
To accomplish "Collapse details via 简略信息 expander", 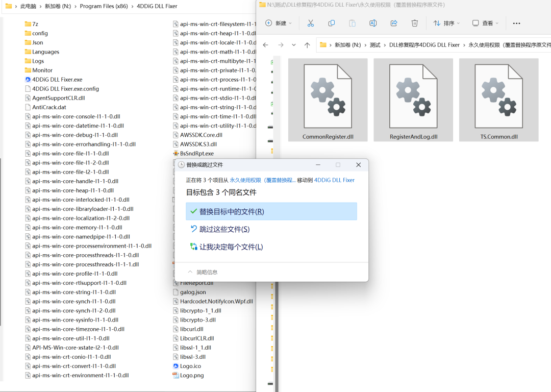I will point(203,272).
